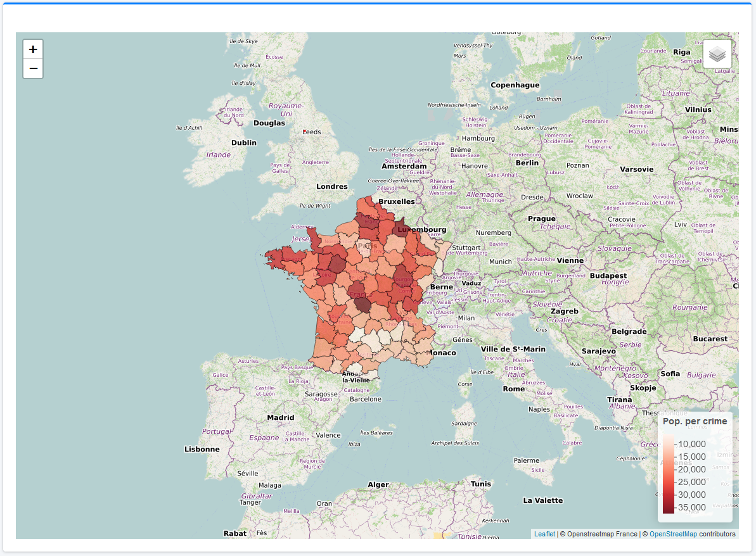Zoom out with the minus button

click(33, 68)
